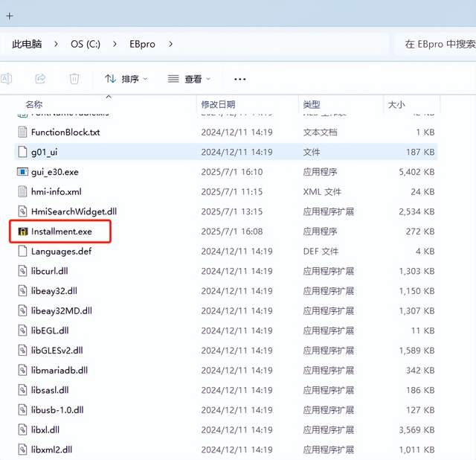Open the 排序 sort dropdown
This screenshot has height=460, width=476.
[x=126, y=79]
